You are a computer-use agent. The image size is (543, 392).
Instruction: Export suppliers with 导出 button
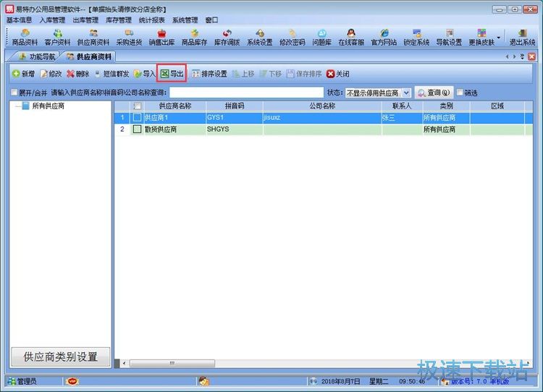[x=172, y=73]
